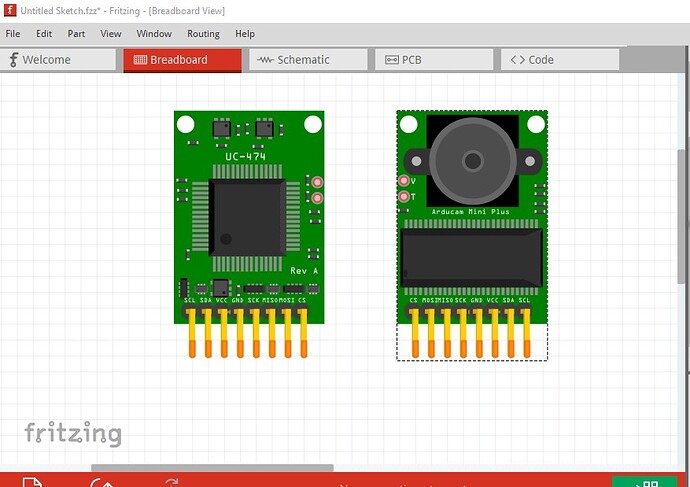Click the CS pin on UC-474 board
The image size is (690, 487).
(303, 333)
